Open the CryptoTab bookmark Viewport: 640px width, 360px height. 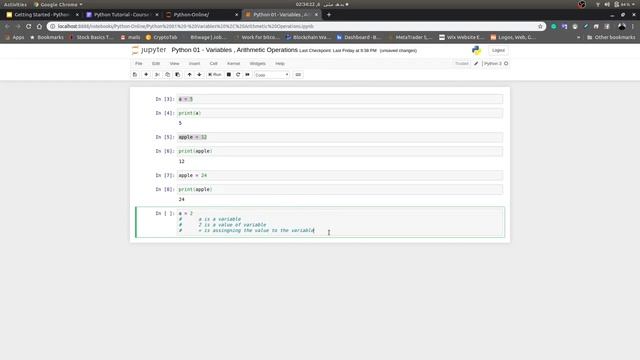[x=162, y=37]
